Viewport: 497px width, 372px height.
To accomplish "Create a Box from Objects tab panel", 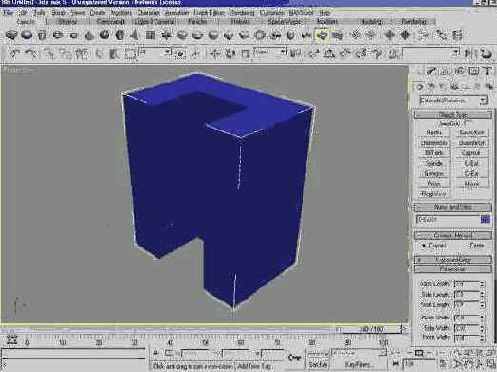I will click(11, 35).
